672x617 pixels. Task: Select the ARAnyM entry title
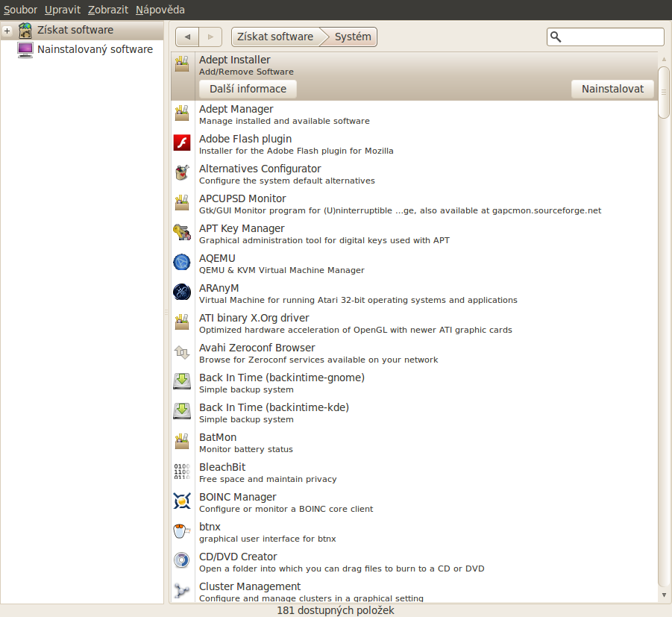219,288
